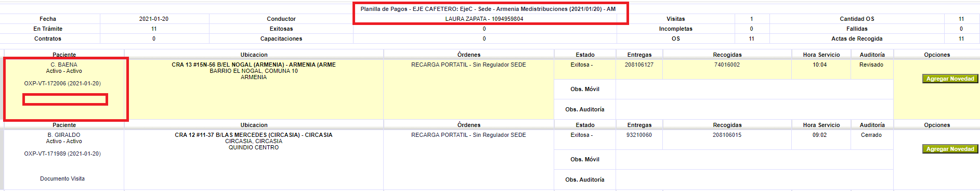Click recogida number 74016002
980x191 pixels.
tap(727, 65)
